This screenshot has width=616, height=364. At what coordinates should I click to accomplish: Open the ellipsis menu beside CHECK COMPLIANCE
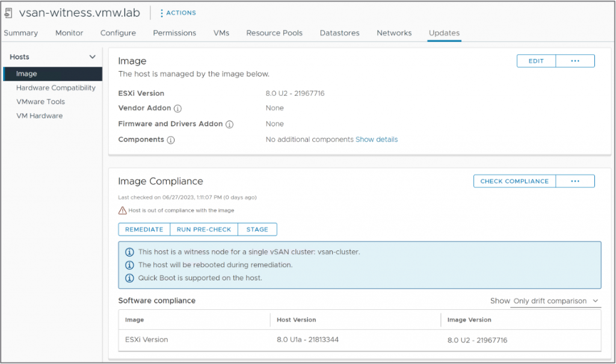tap(575, 180)
